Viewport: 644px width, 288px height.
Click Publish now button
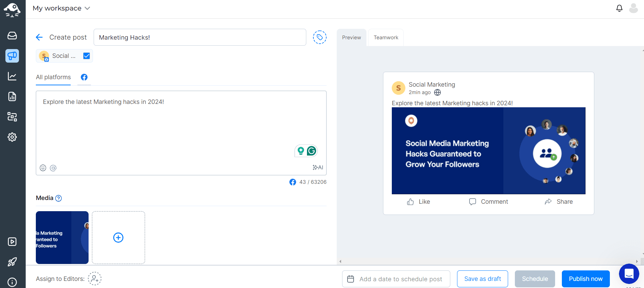coord(586,279)
